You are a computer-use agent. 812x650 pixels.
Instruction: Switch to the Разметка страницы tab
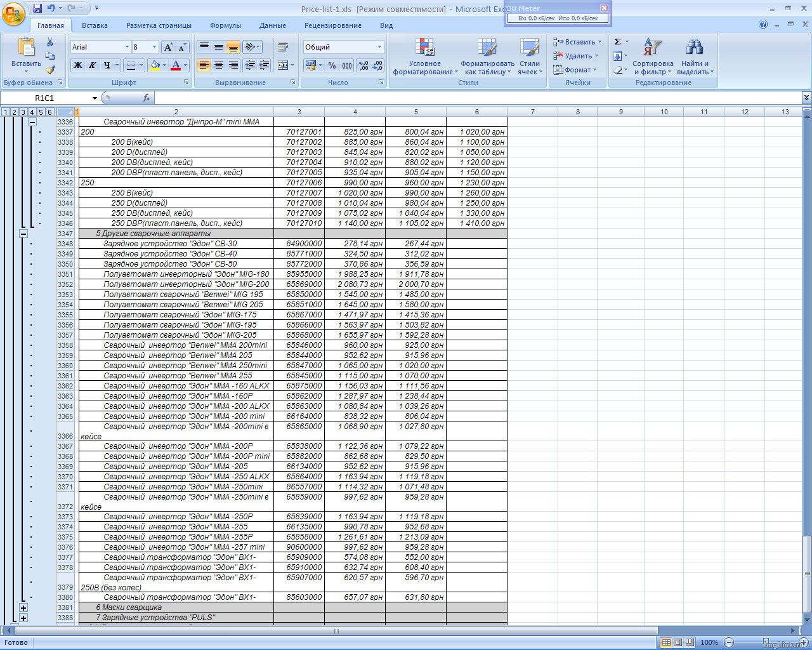(x=159, y=25)
